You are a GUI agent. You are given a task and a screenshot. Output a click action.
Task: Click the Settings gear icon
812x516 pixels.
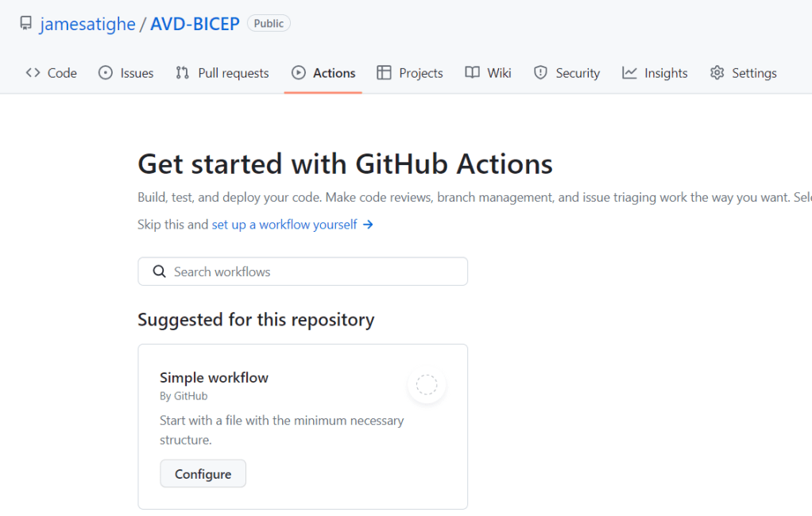coord(717,73)
